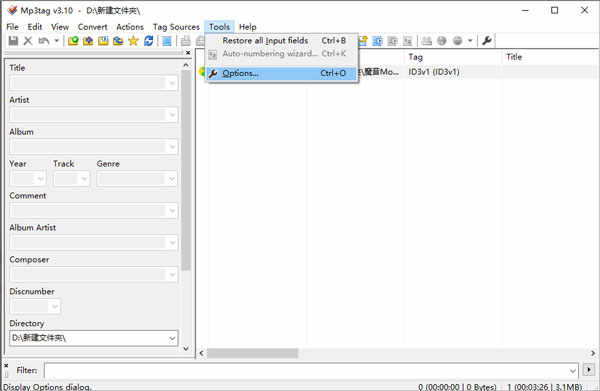Click the blue refresh arrows icon
Viewport: 600px width, 391px height.
[x=148, y=41]
